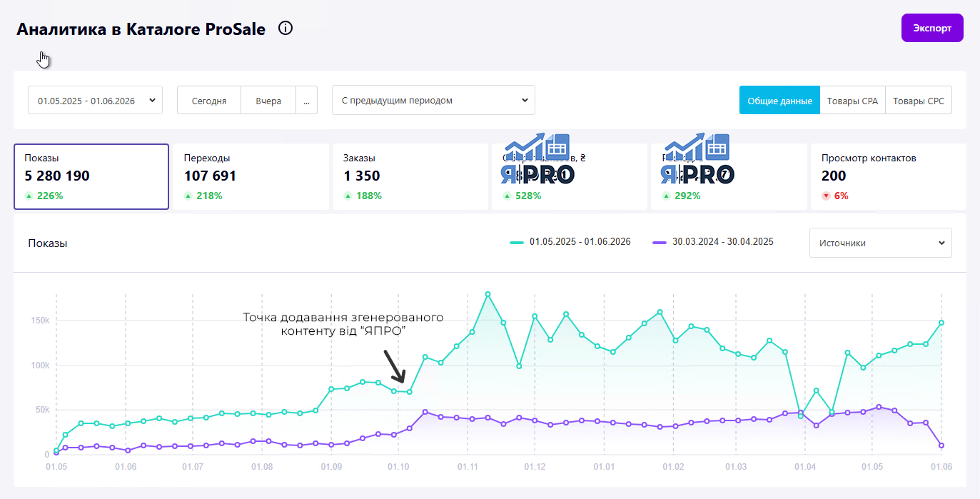Open the Источники dropdown
Screen dimensions: 980x499
pos(881,243)
